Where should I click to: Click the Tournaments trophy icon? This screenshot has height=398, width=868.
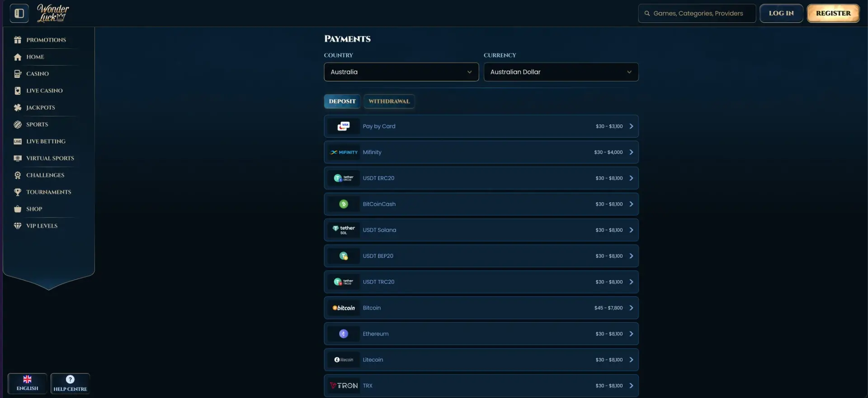tap(18, 192)
